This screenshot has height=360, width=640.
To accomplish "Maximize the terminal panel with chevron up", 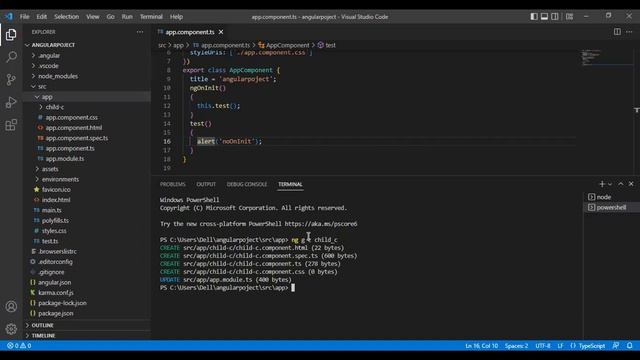I will tap(620, 184).
